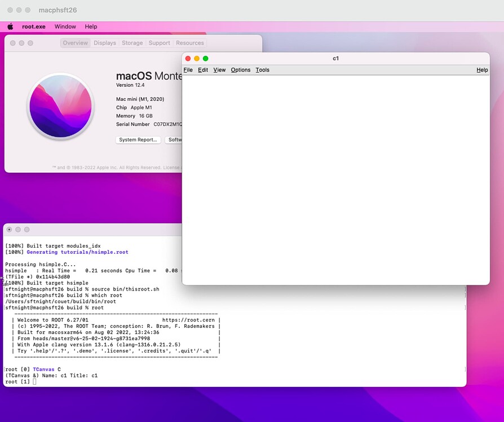Click 'Chip Apple M1' line
Screen dimensions: 504x422
pyautogui.click(x=134, y=107)
